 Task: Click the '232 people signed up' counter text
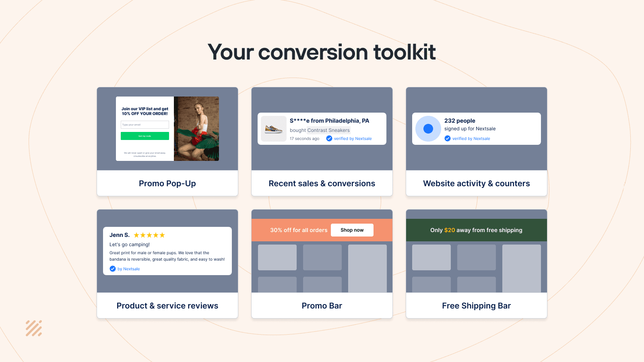pyautogui.click(x=470, y=125)
